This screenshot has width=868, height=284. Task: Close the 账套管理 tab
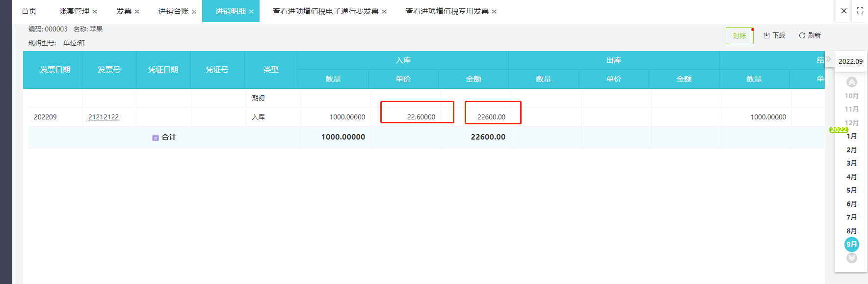(x=95, y=12)
